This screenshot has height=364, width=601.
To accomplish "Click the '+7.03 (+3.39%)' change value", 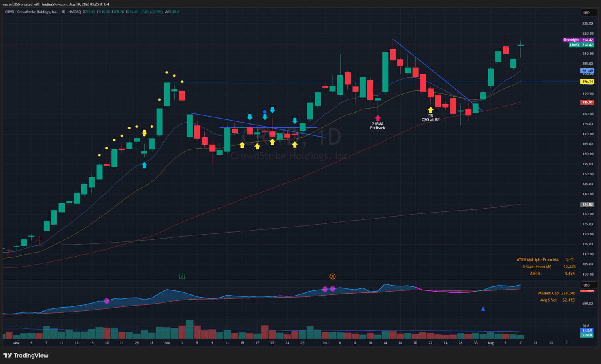I will (151, 12).
